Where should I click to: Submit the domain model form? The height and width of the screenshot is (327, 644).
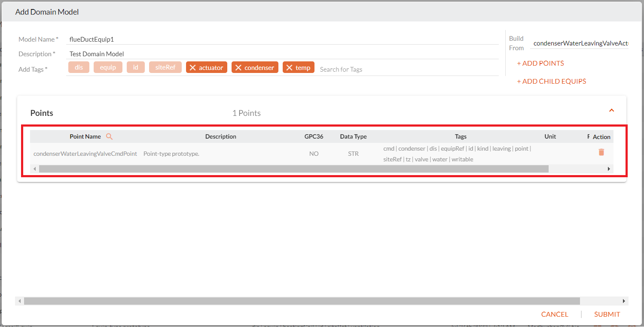click(x=607, y=314)
